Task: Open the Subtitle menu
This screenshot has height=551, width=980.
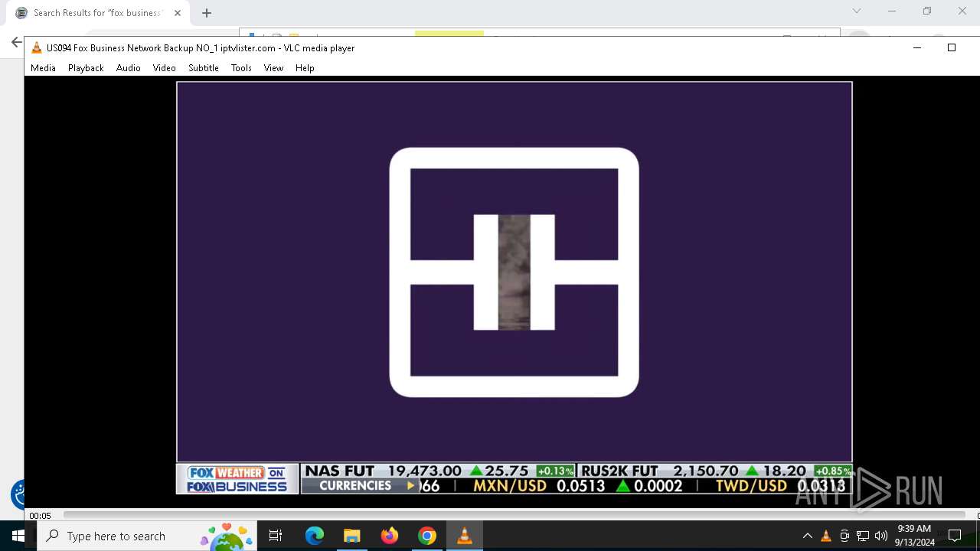Action: click(203, 68)
